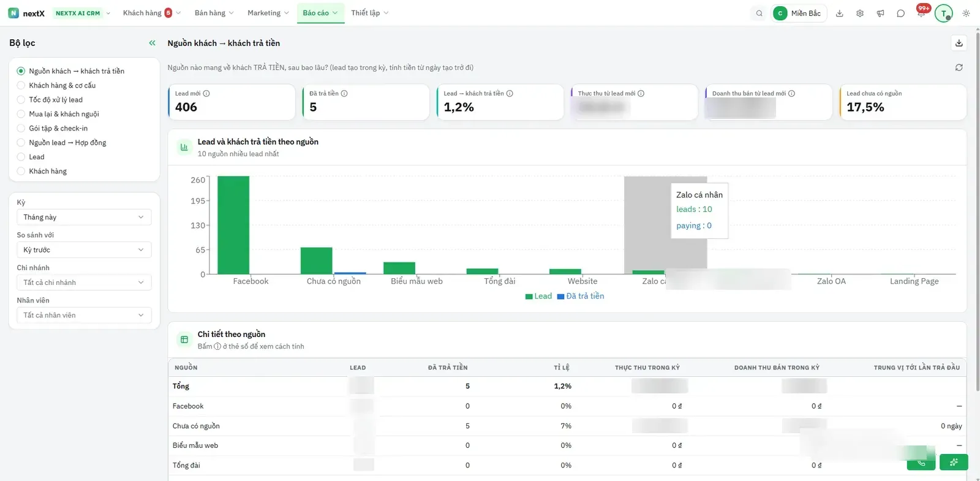Open the megaphone announcements icon
The height and width of the screenshot is (481, 980).
pos(880,13)
